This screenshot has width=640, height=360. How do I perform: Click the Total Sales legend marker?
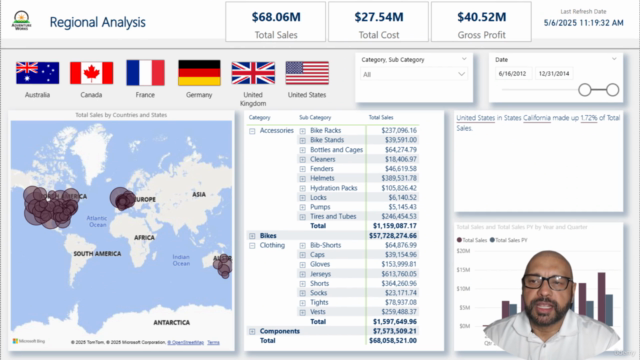[x=459, y=240]
